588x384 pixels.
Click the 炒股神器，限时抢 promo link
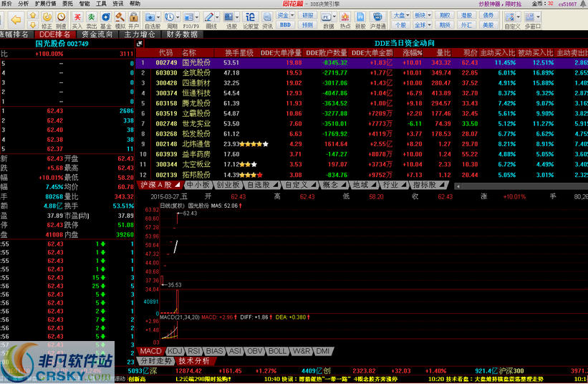[500, 4]
